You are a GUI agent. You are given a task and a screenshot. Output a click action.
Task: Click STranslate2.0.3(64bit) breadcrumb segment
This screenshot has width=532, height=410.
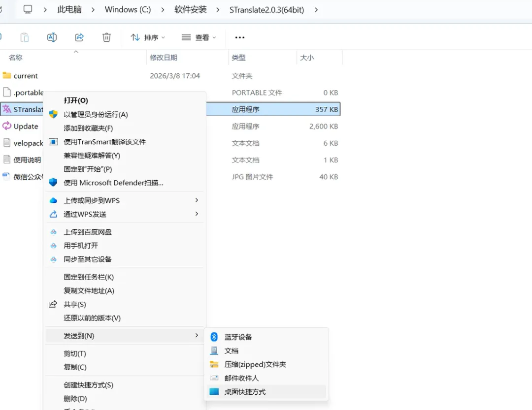coord(266,9)
